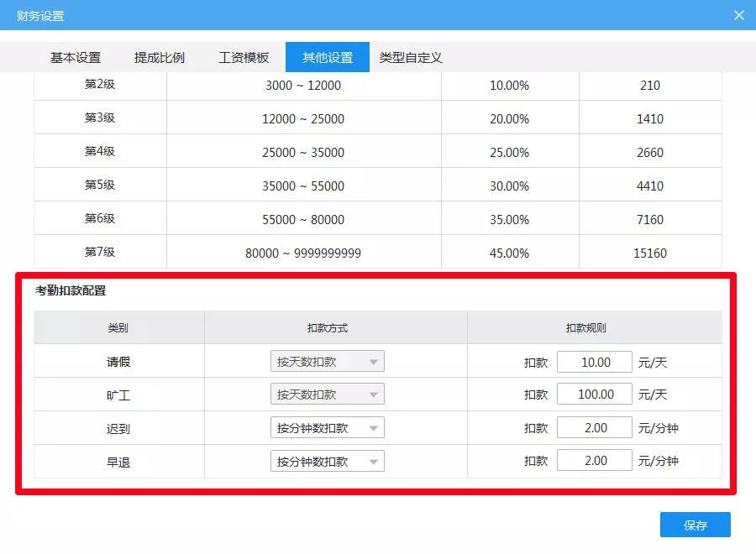Open the 工资模板 tab
Image resolution: width=756 pixels, height=554 pixels.
point(244,57)
